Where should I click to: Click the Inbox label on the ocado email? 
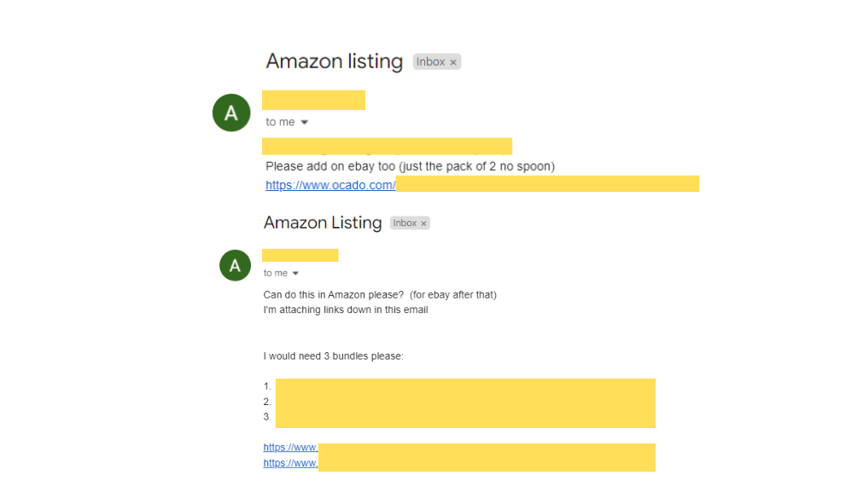tap(431, 62)
